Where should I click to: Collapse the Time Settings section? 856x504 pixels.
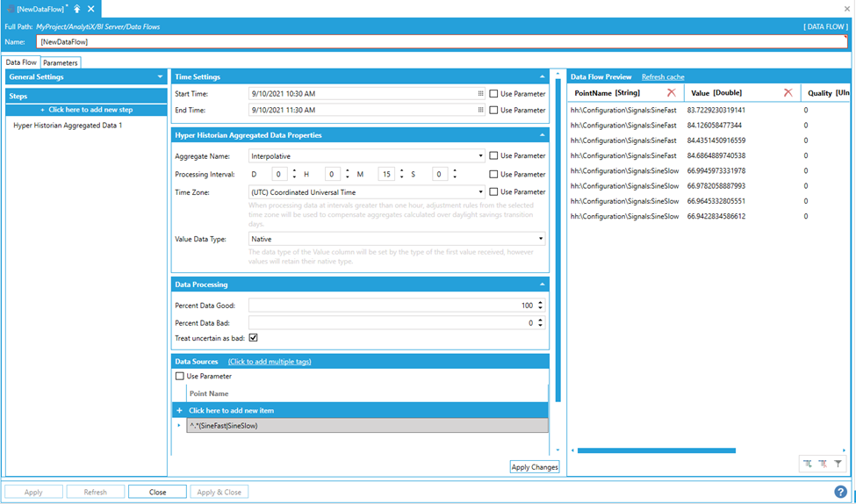pyautogui.click(x=543, y=77)
